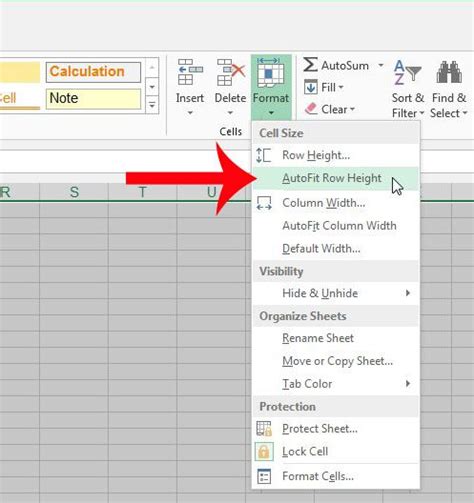Click the Find & Select binoculars icon
The image size is (474, 503).
[x=449, y=72]
